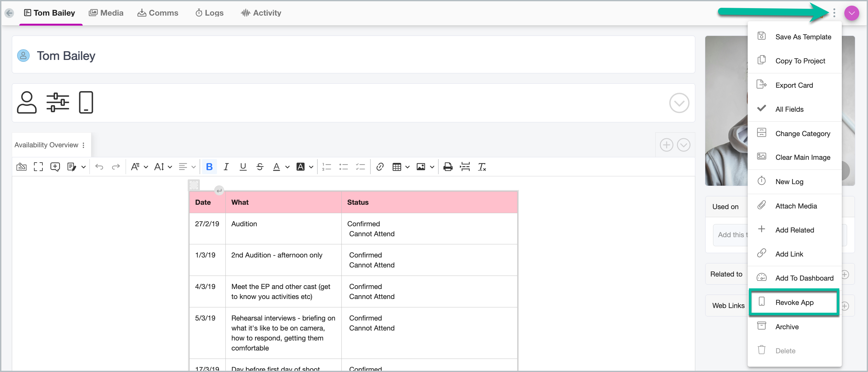Toggle fullscreen editor mode

[x=38, y=167]
